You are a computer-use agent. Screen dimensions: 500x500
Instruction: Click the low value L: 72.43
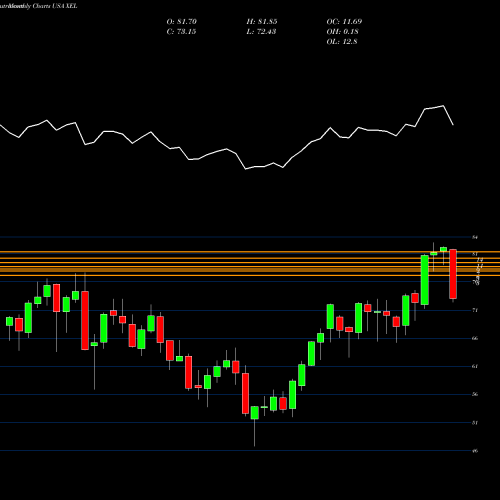tap(261, 32)
